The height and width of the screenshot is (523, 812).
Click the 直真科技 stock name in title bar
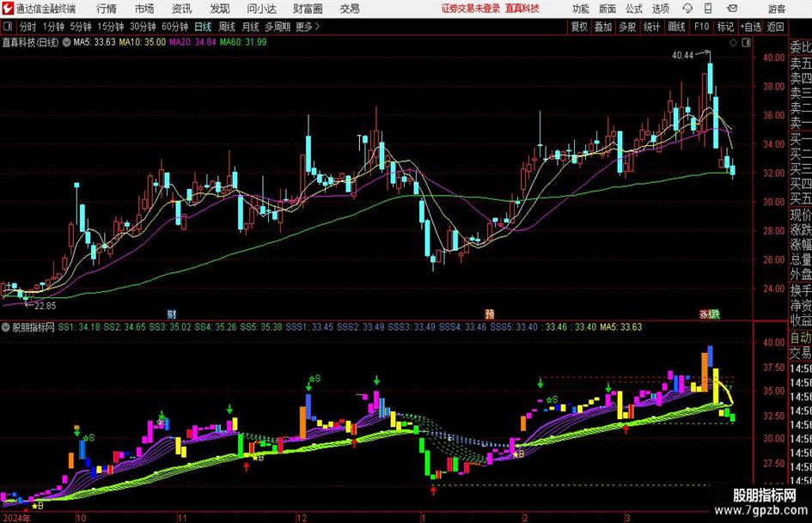click(522, 9)
